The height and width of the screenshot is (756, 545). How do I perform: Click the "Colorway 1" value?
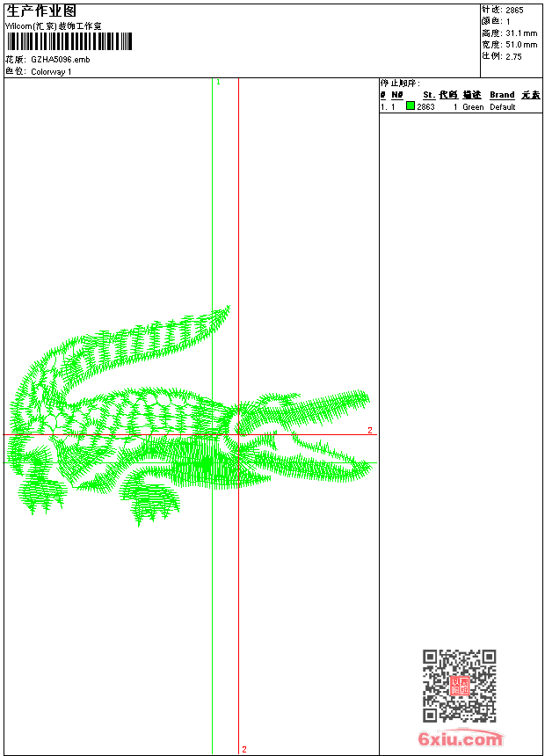(x=51, y=72)
